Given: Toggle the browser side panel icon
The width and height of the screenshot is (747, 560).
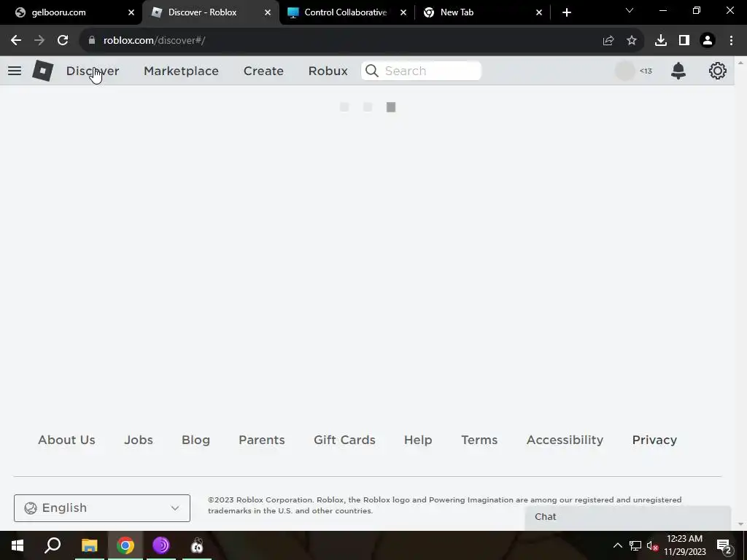Looking at the screenshot, I should point(684,41).
